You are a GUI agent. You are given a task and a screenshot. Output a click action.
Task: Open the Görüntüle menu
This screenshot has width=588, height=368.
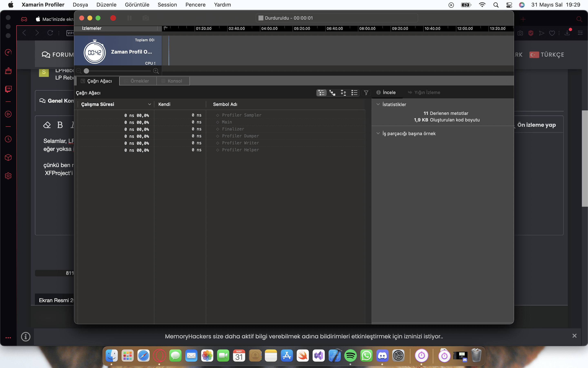pos(137,5)
